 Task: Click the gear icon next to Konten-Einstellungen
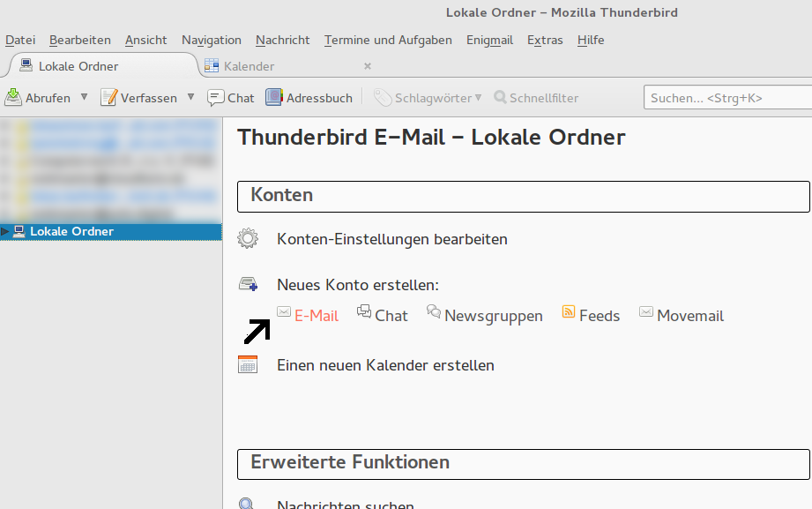[x=247, y=238]
